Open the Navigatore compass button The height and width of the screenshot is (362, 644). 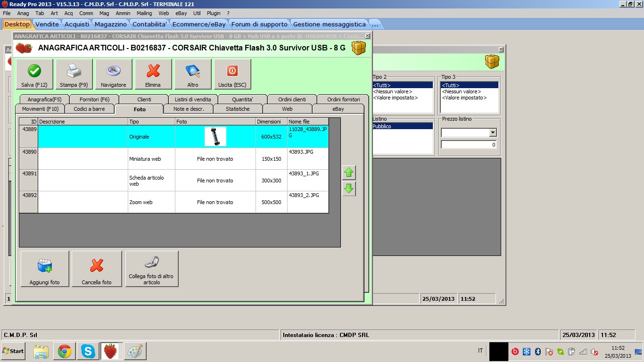click(114, 74)
